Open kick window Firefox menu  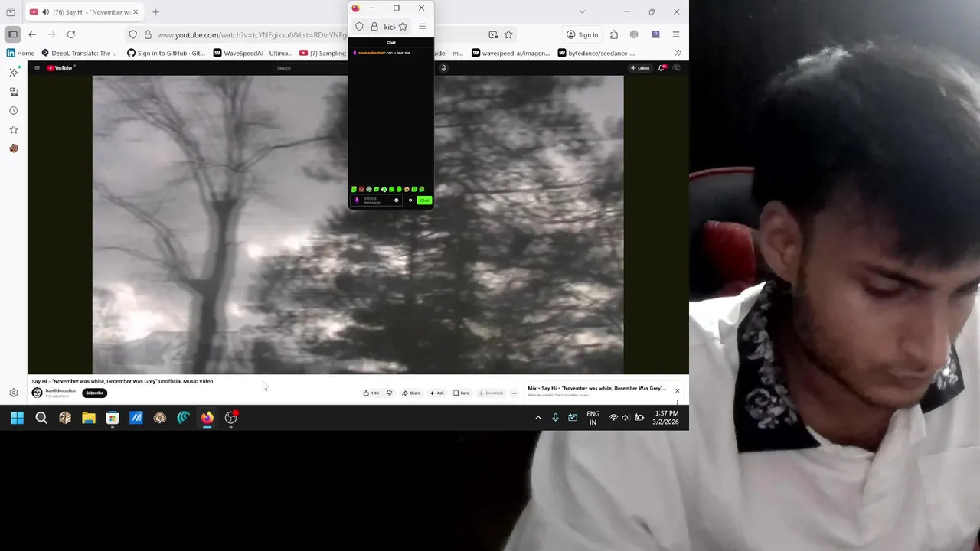coord(422,27)
